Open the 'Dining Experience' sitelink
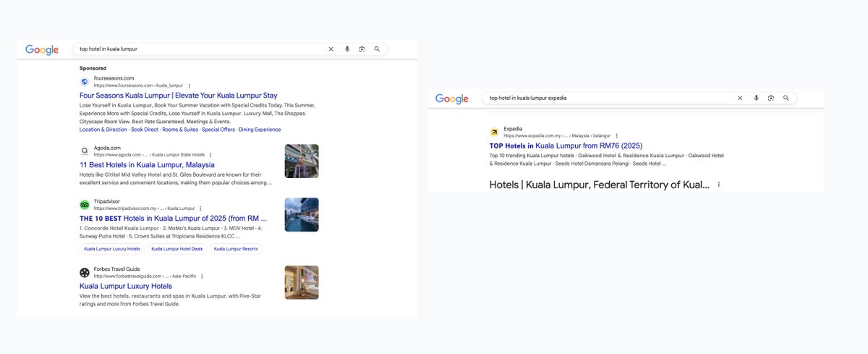Screen dimensions: 868x354 (x=260, y=130)
